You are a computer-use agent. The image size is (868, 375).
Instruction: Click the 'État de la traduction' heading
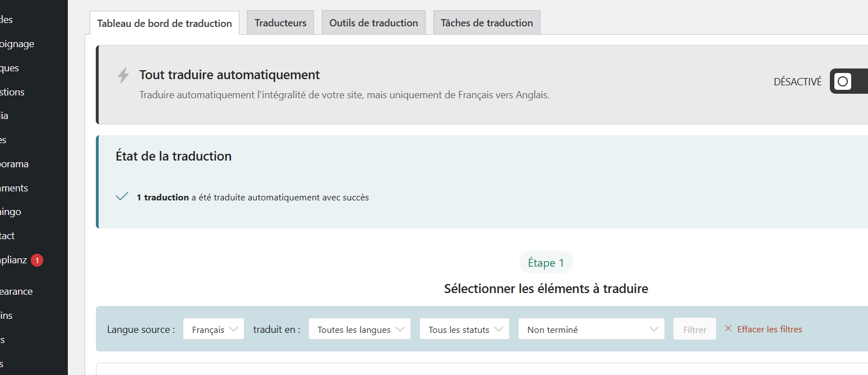pos(173,156)
